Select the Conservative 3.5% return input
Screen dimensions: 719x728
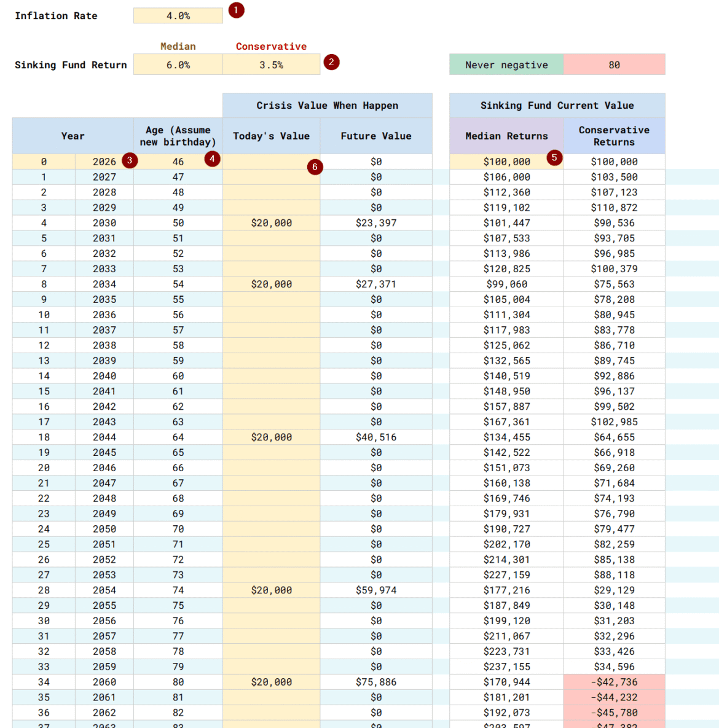(271, 64)
